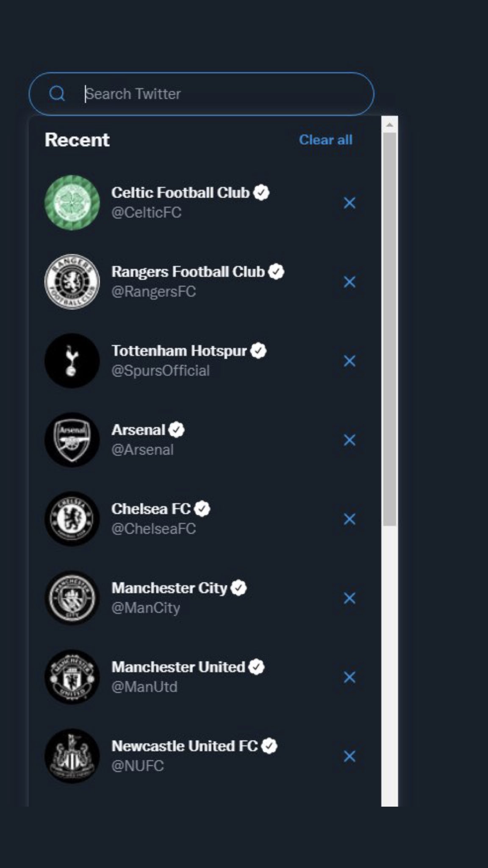The image size is (488, 868).
Task: Remove Chelsea FC from recent searches
Action: 349,519
